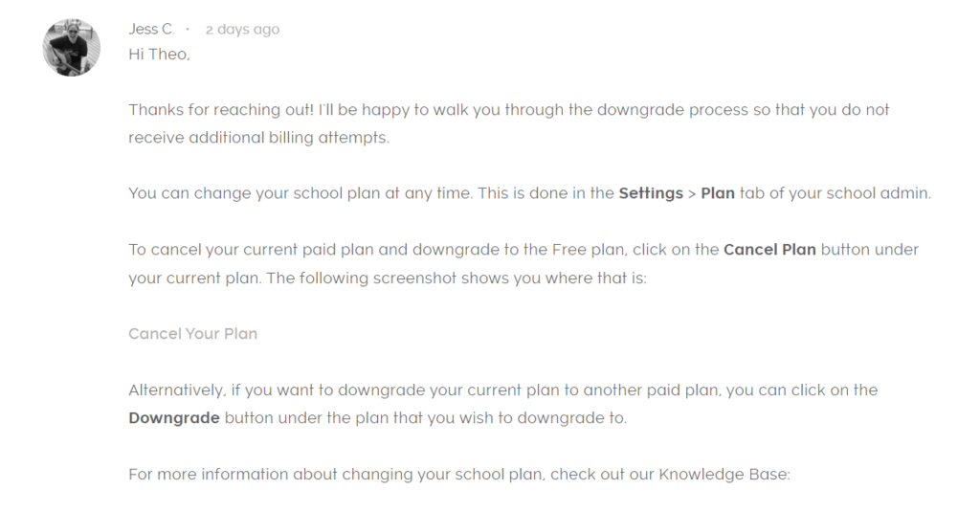
Task: Click 'receive additional billing attempts.' line
Action: [258, 138]
